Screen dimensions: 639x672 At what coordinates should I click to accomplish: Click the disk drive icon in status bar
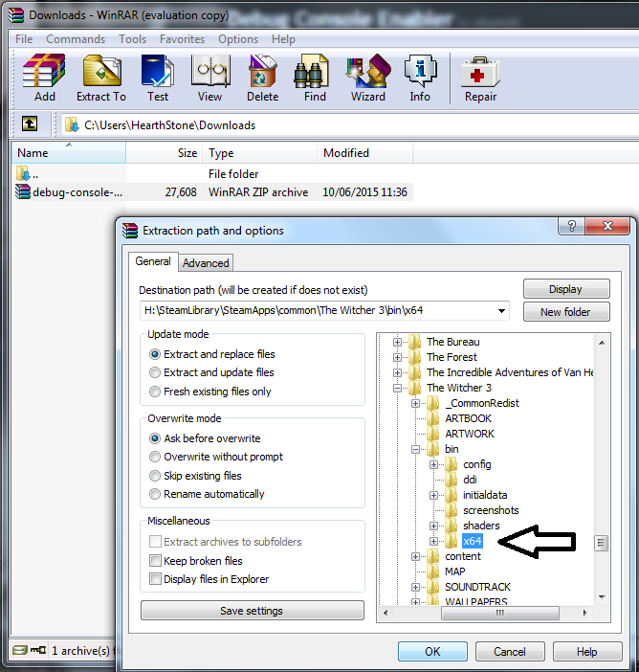pos(19,650)
